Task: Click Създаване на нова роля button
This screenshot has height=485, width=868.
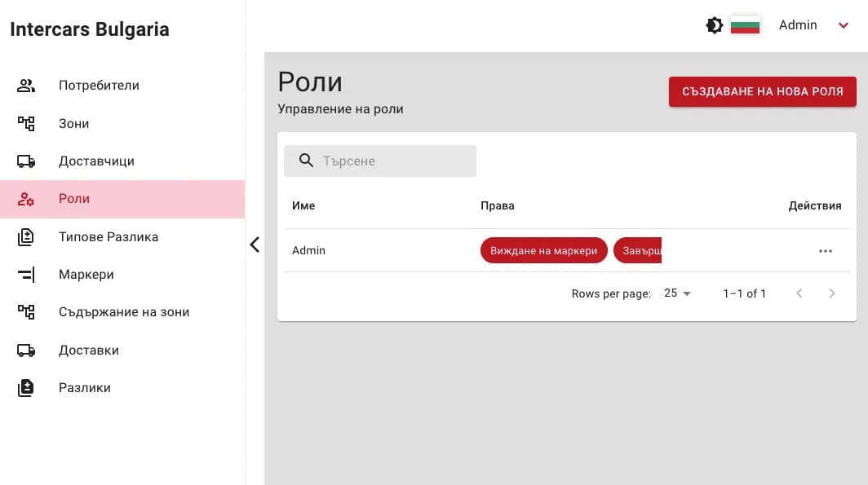Action: 762,92
